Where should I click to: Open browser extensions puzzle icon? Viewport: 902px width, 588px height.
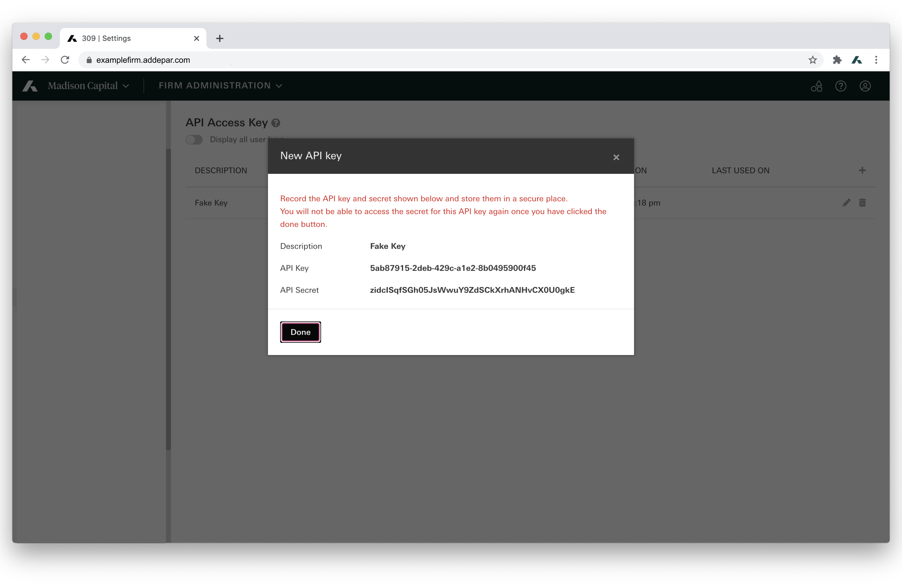pos(837,60)
